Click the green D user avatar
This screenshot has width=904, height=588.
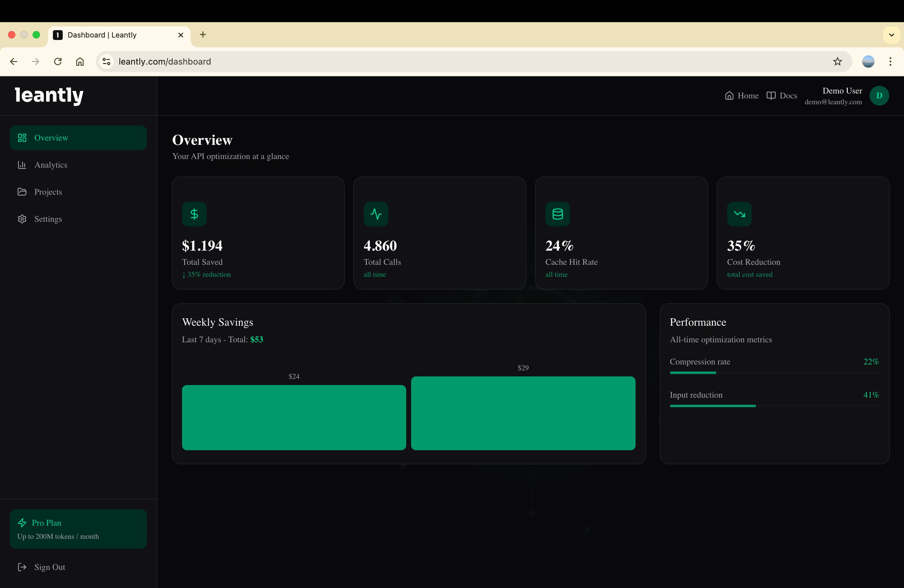(878, 96)
